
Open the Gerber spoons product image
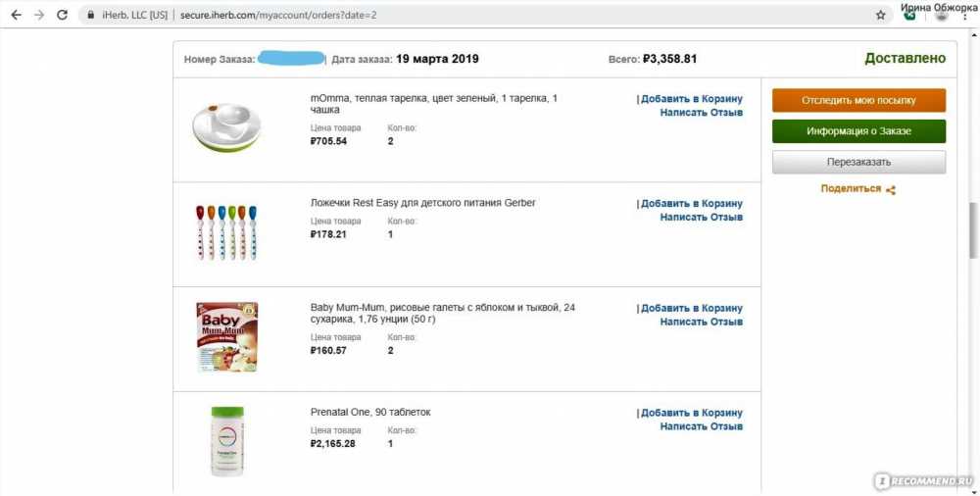[x=226, y=232]
